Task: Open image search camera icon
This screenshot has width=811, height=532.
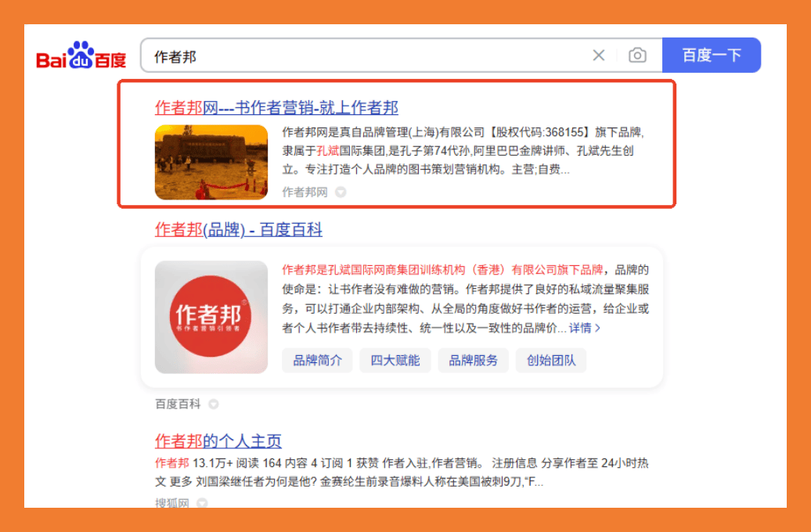Action: coord(637,56)
